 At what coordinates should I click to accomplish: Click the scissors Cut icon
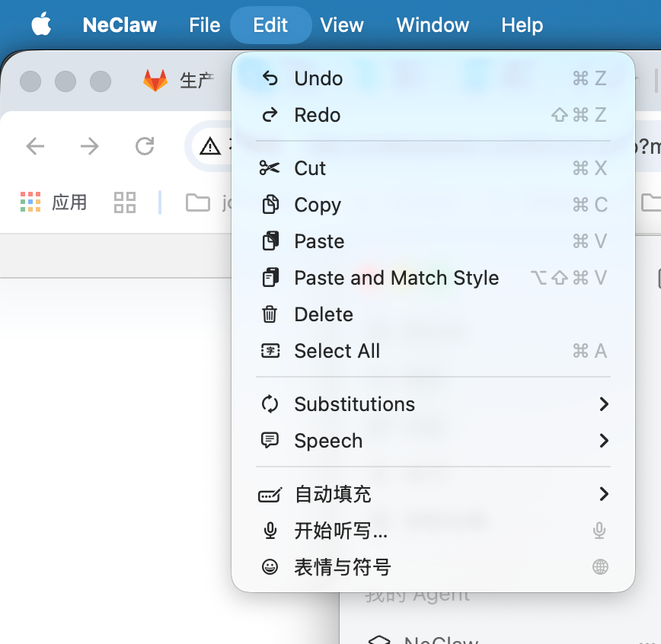tap(270, 168)
